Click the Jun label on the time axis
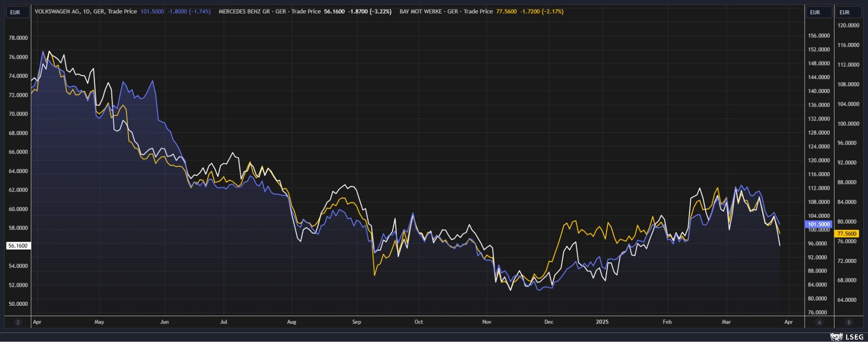The height and width of the screenshot is (342, 868). [165, 322]
